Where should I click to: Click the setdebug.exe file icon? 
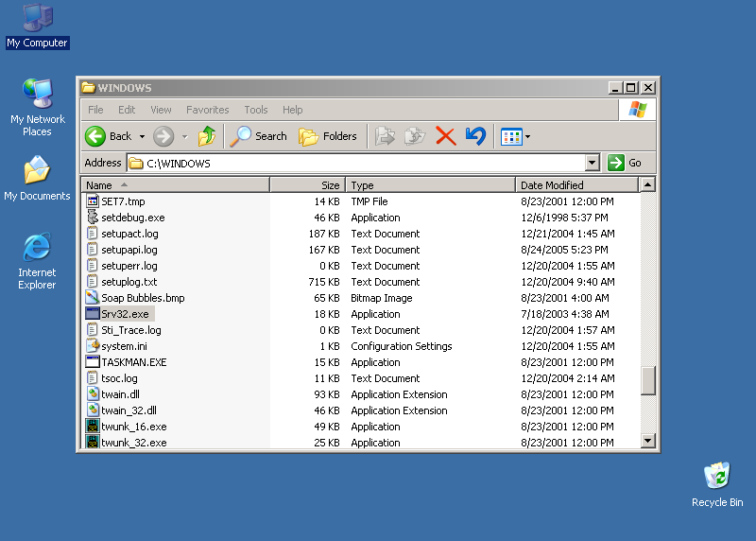coord(92,218)
